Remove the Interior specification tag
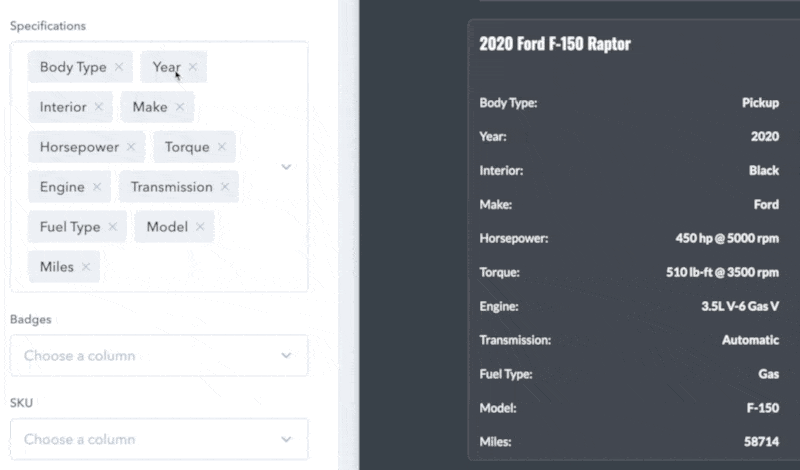This screenshot has width=800, height=470. [99, 107]
